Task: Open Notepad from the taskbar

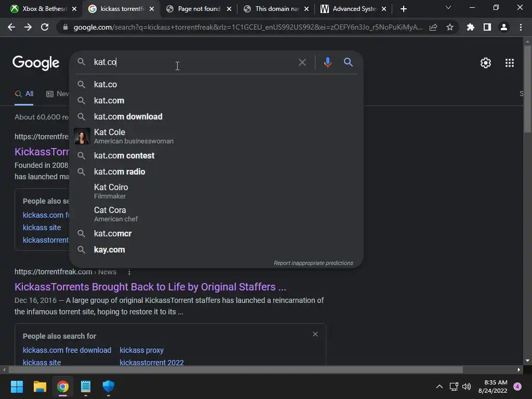Action: (x=86, y=387)
